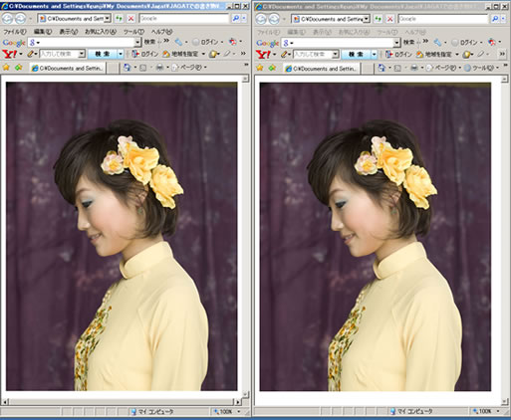Click Google search field in left window top bar
The image size is (511, 420).
(x=184, y=19)
